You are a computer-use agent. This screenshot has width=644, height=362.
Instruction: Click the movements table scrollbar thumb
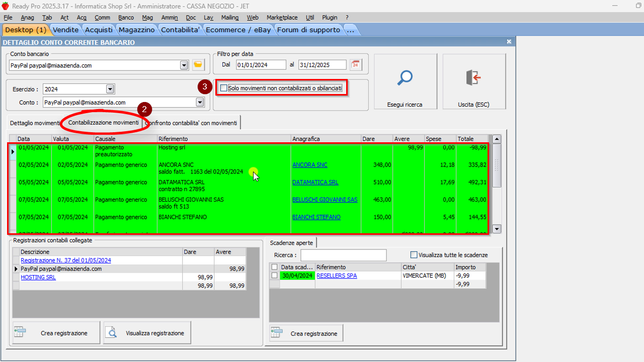[497, 165]
